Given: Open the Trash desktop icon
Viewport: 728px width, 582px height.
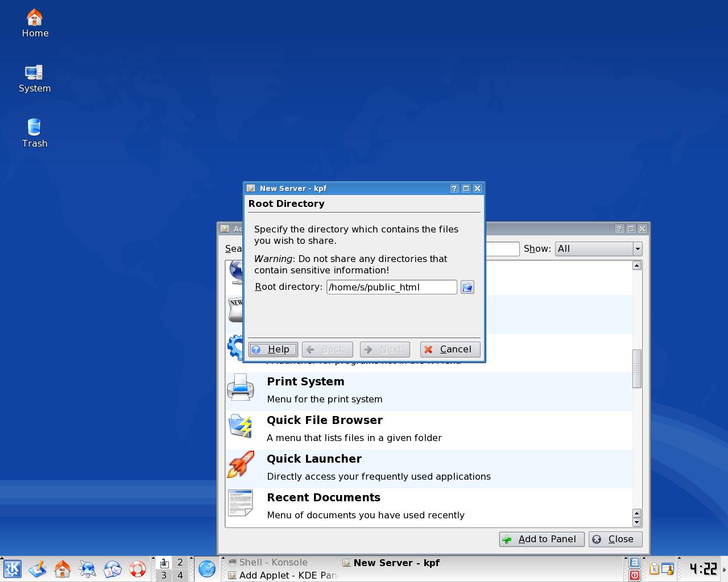Looking at the screenshot, I should 35,134.
